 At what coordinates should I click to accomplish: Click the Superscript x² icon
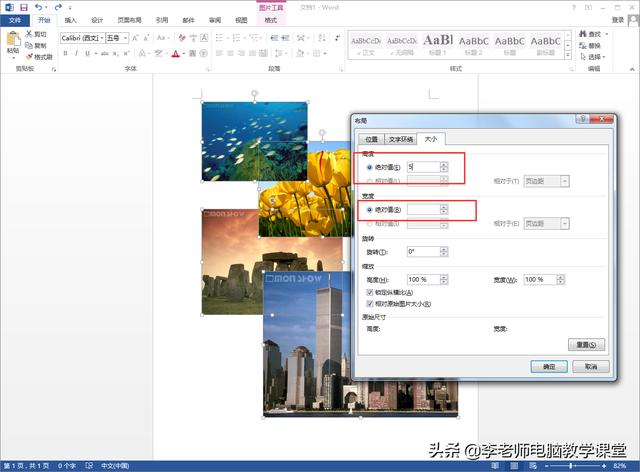pyautogui.click(x=127, y=53)
